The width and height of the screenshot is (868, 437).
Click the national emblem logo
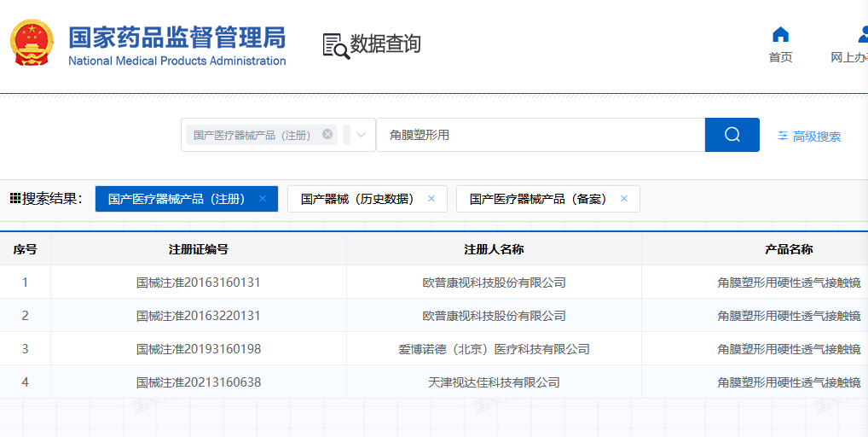[x=31, y=42]
